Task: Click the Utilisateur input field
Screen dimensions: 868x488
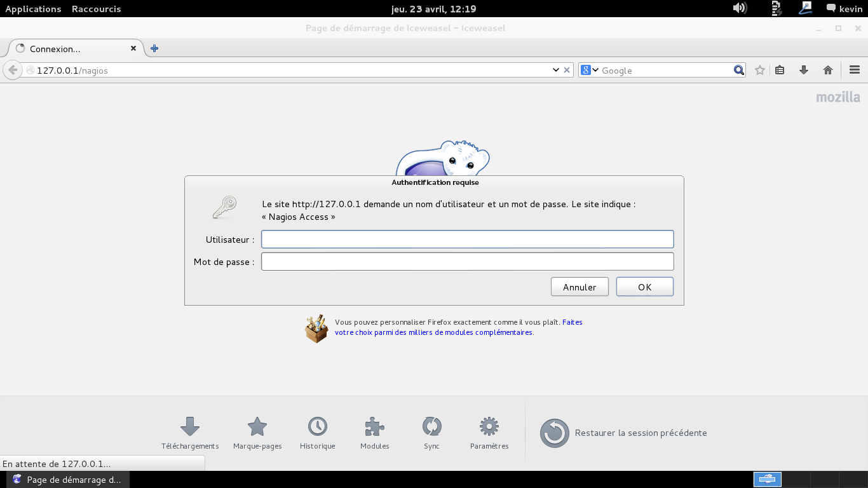Action: pyautogui.click(x=467, y=240)
